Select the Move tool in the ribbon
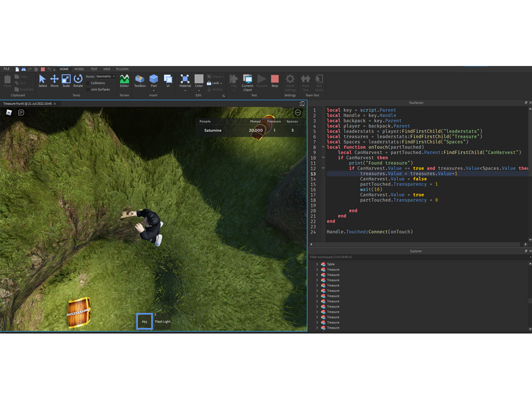This screenshot has width=532, height=399. (x=54, y=81)
